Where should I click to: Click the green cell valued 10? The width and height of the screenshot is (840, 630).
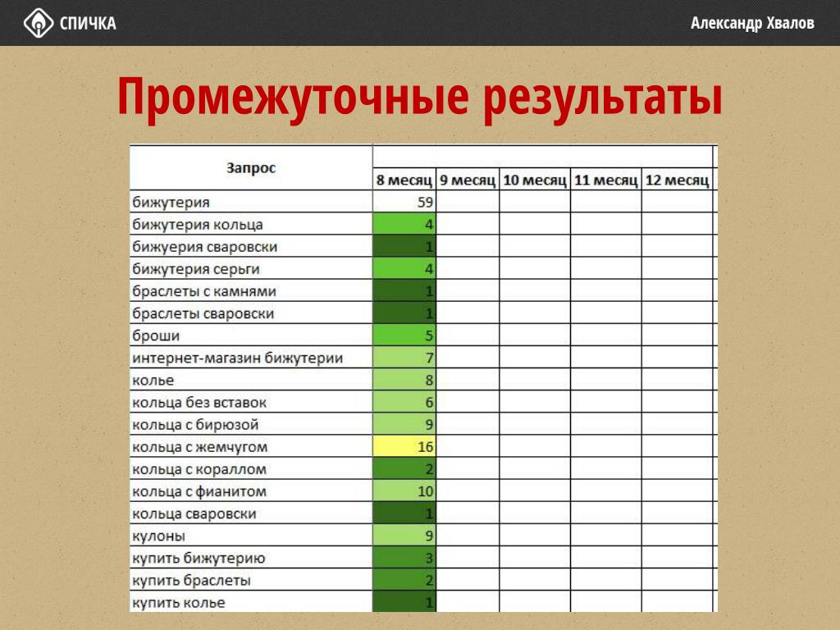tap(404, 491)
